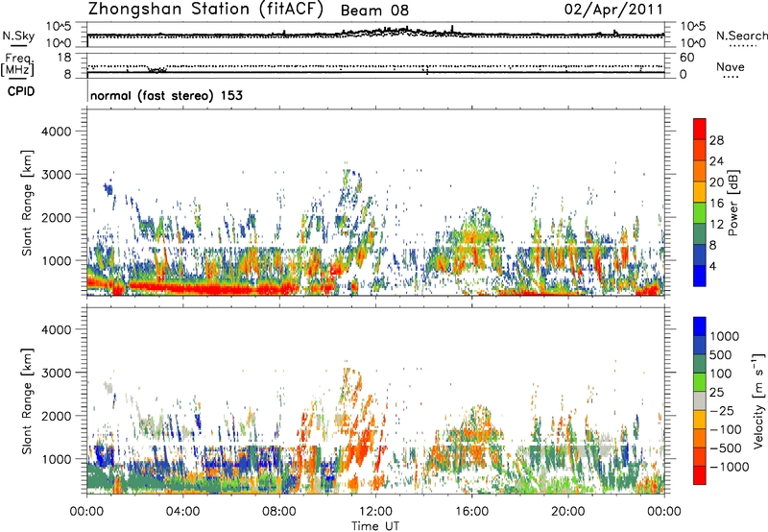
Task: Select the 4000 tick on power panel
Action: [56, 132]
